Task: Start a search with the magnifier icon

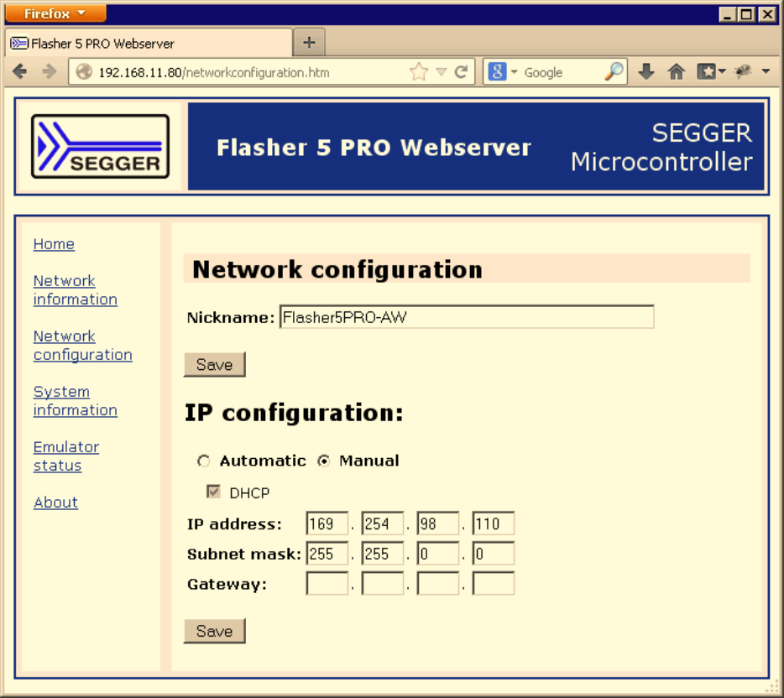Action: coord(615,71)
